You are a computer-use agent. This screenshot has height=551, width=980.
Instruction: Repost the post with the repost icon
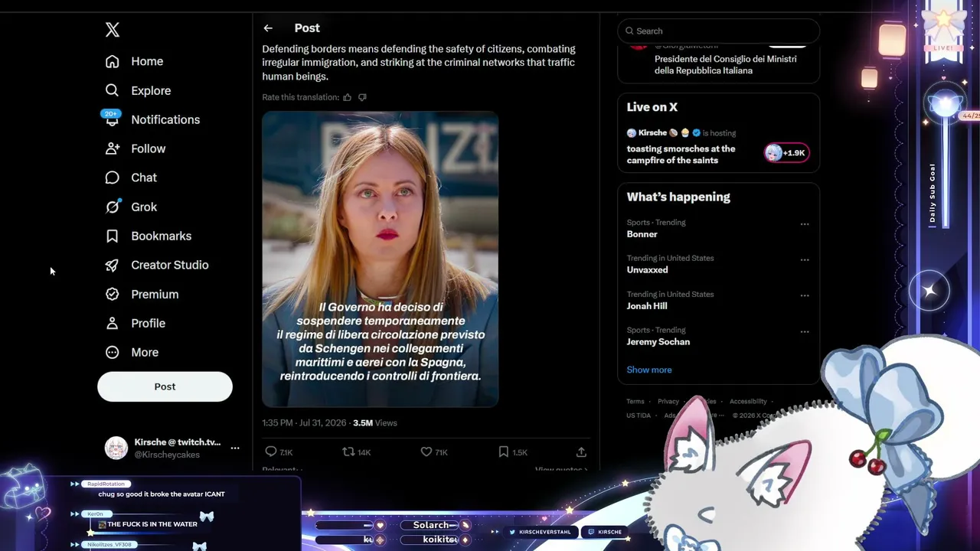348,452
